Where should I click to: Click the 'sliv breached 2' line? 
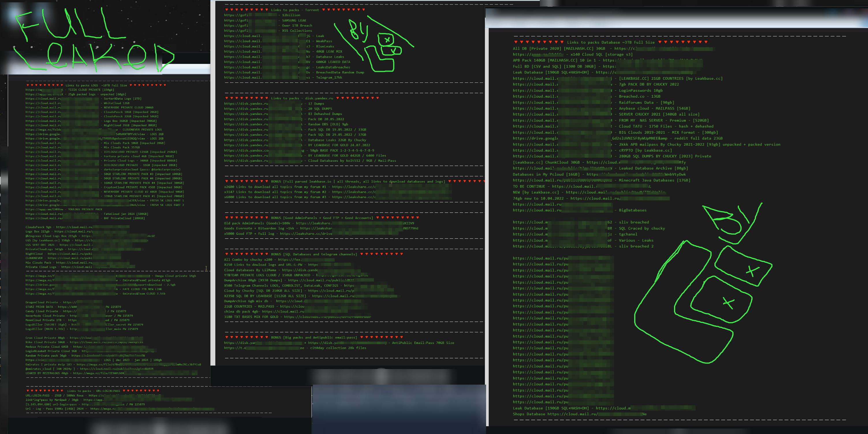(583, 246)
